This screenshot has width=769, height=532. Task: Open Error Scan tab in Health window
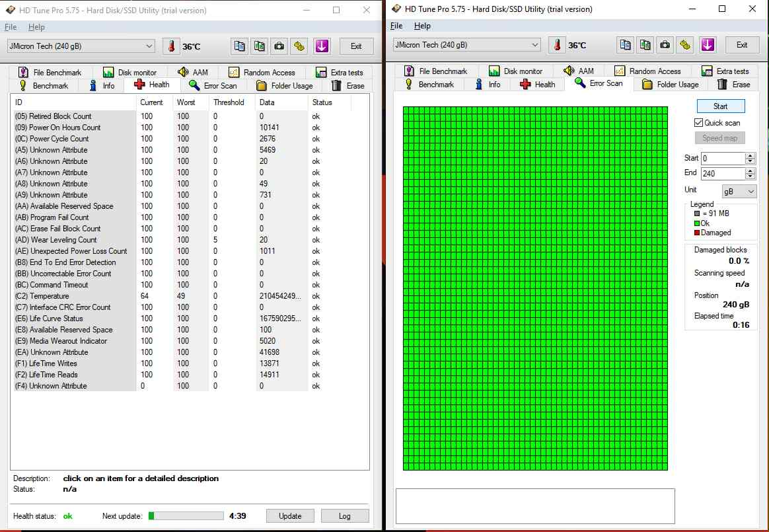[213, 85]
